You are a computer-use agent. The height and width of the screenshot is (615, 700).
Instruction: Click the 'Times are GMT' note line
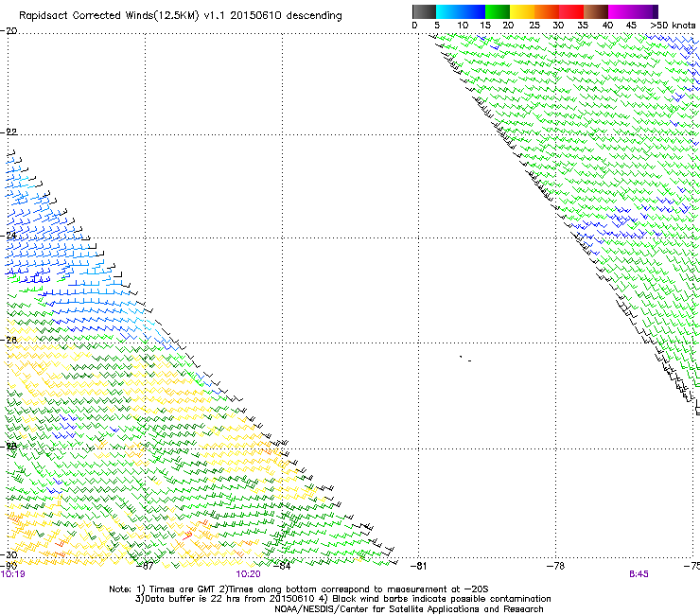(299, 589)
